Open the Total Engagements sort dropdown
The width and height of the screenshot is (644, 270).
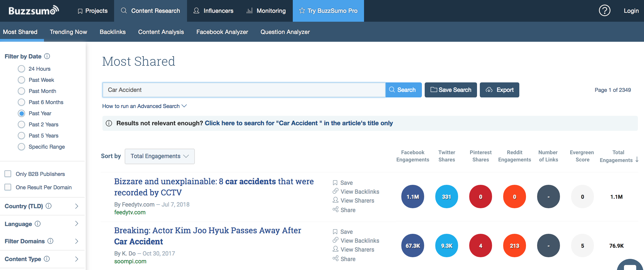160,156
